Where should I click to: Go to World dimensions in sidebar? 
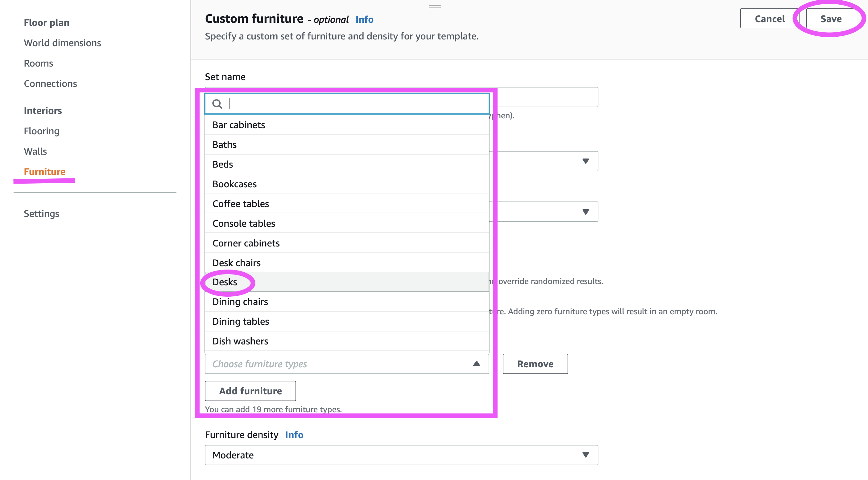coord(62,43)
